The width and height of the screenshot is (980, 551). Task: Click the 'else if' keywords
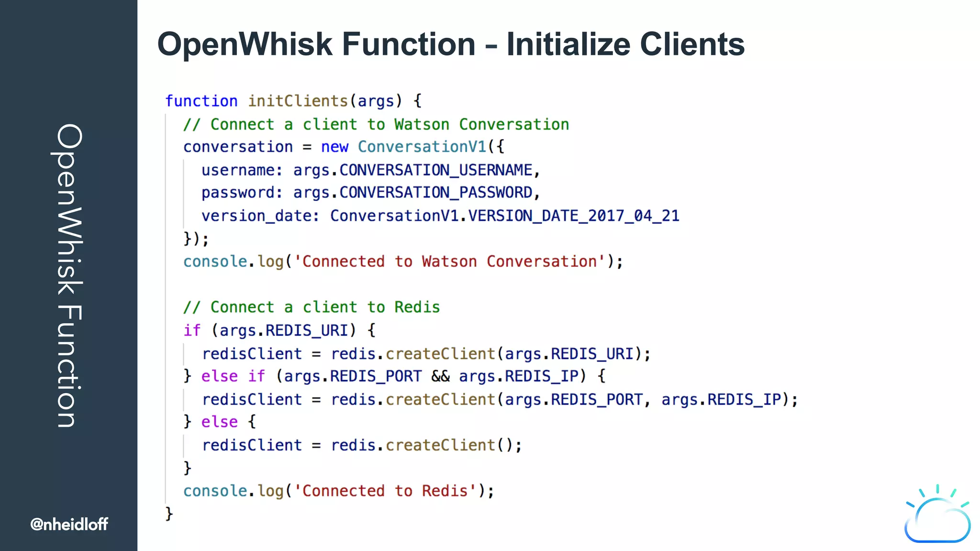pos(233,376)
